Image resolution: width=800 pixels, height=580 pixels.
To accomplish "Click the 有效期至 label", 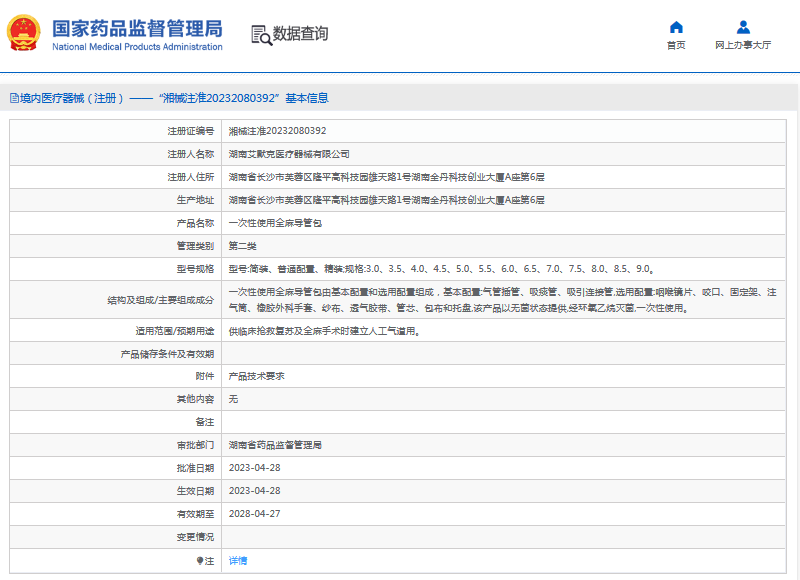I will [x=195, y=514].
